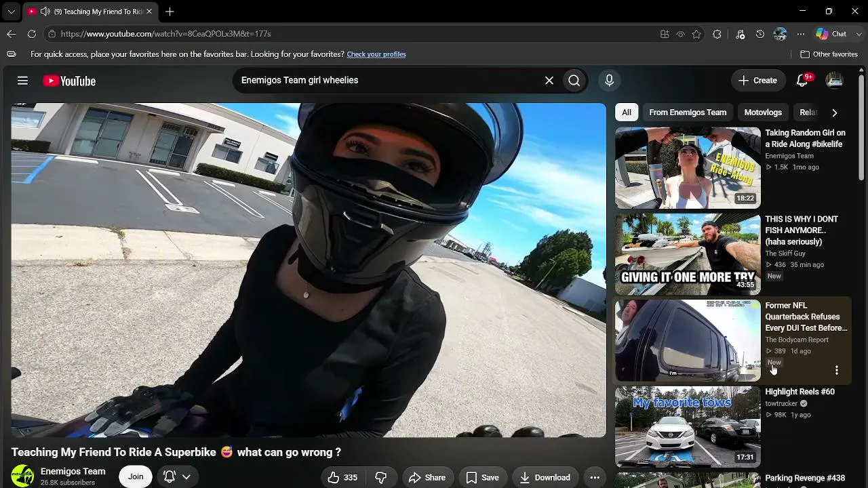Open YouTube notifications bell

(x=802, y=81)
